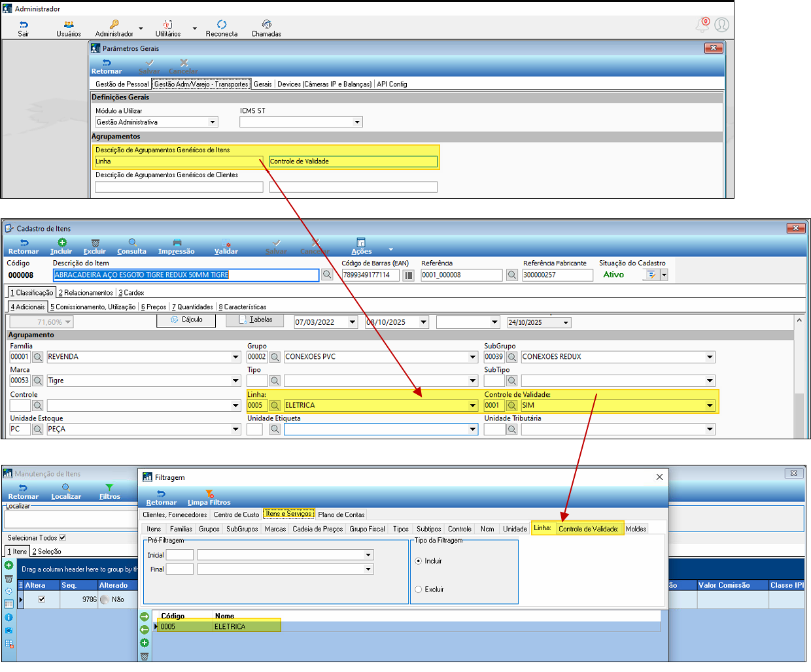Open Chamadas from the top toolbar
This screenshot has height=672, width=811.
pyautogui.click(x=266, y=25)
